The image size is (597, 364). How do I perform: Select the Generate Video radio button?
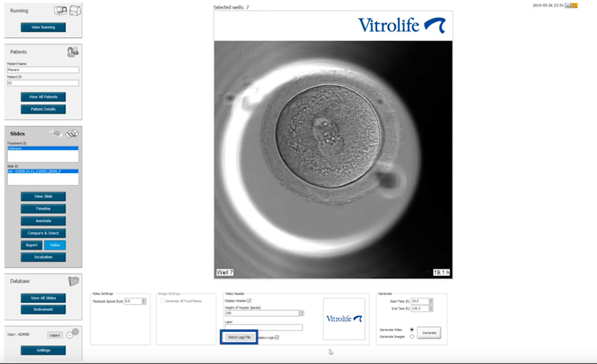pos(412,329)
